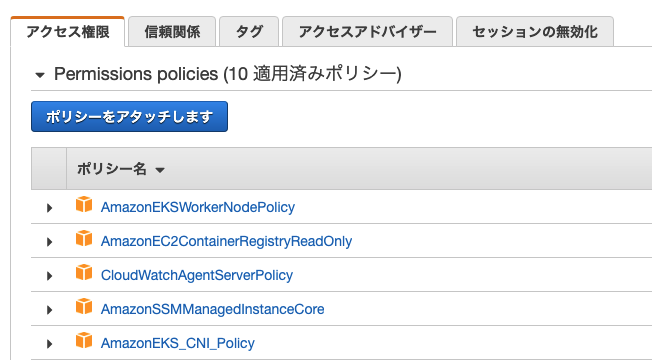The height and width of the screenshot is (360, 652).
Task: Click the ポリシー名 column header text
Action: 111,169
